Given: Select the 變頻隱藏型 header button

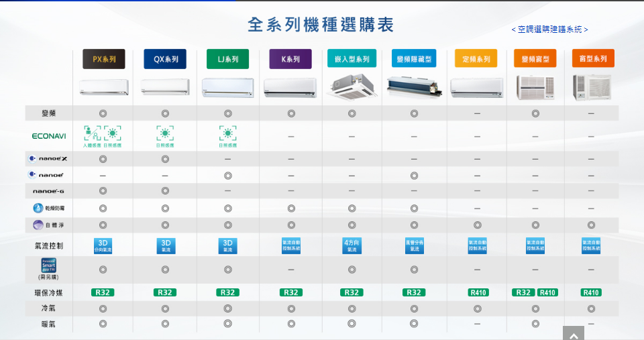Looking at the screenshot, I should (414, 59).
